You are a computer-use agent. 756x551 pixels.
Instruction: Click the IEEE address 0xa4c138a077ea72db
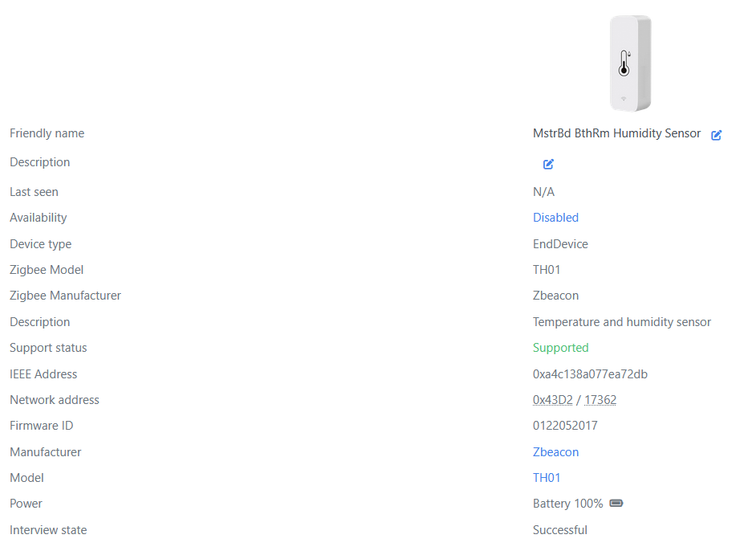coord(590,374)
